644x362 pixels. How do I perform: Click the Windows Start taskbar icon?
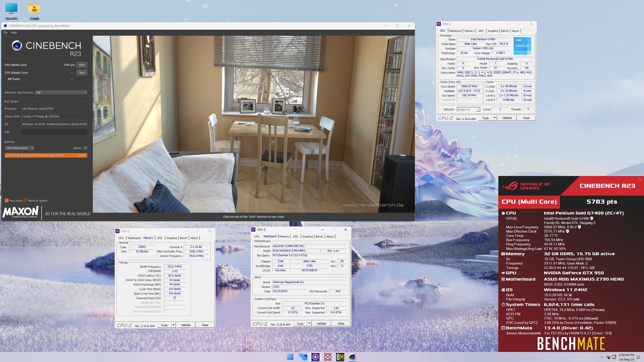(290, 357)
